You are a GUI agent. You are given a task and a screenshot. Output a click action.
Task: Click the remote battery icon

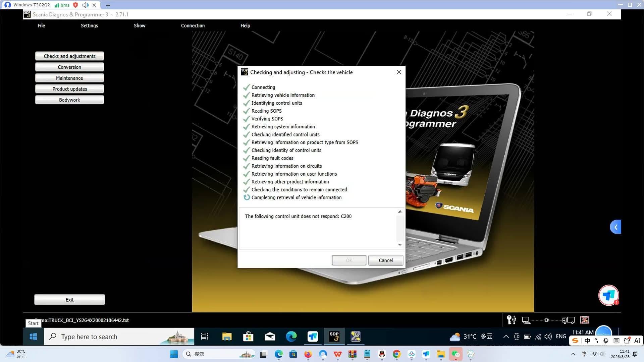coord(527,337)
